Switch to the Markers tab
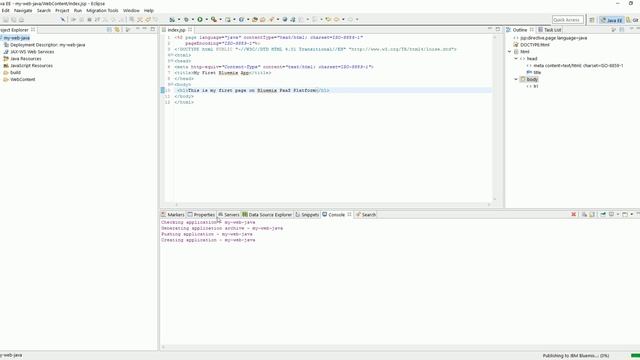 point(173,215)
